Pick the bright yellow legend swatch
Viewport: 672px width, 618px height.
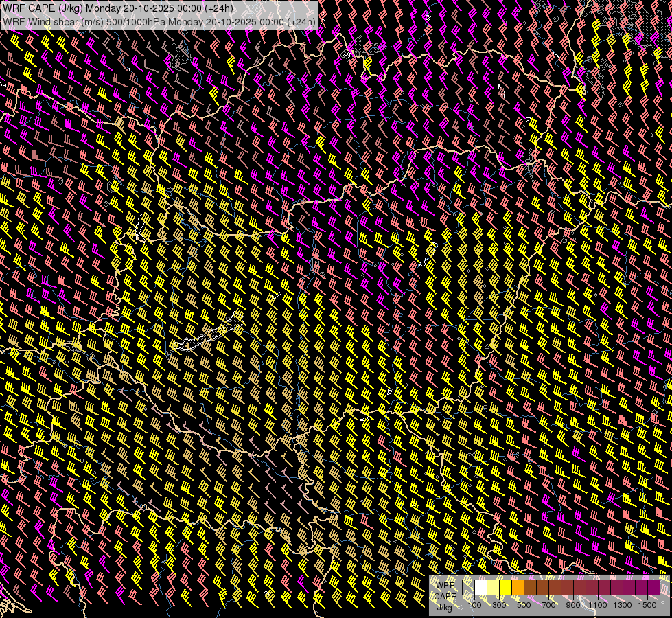pyautogui.click(x=506, y=588)
